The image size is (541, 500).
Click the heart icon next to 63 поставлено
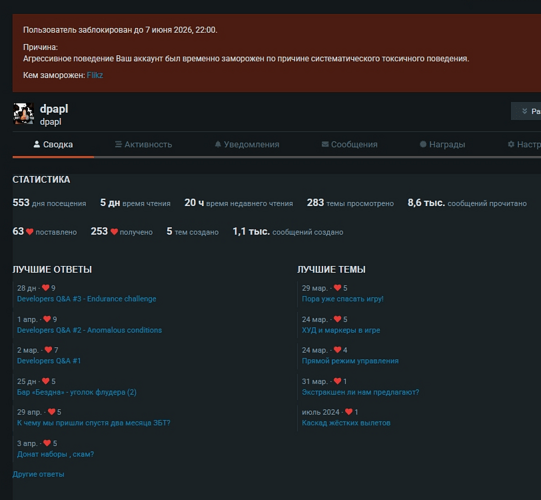30,232
